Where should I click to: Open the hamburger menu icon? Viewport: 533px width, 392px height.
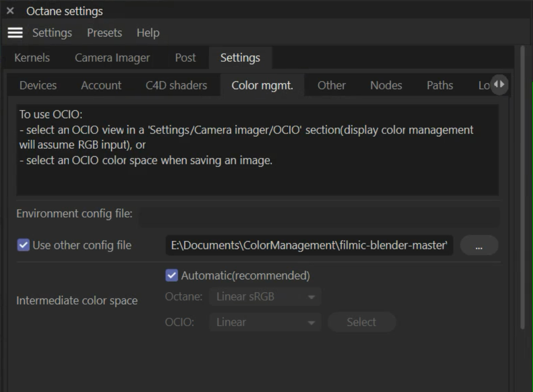pyautogui.click(x=15, y=33)
